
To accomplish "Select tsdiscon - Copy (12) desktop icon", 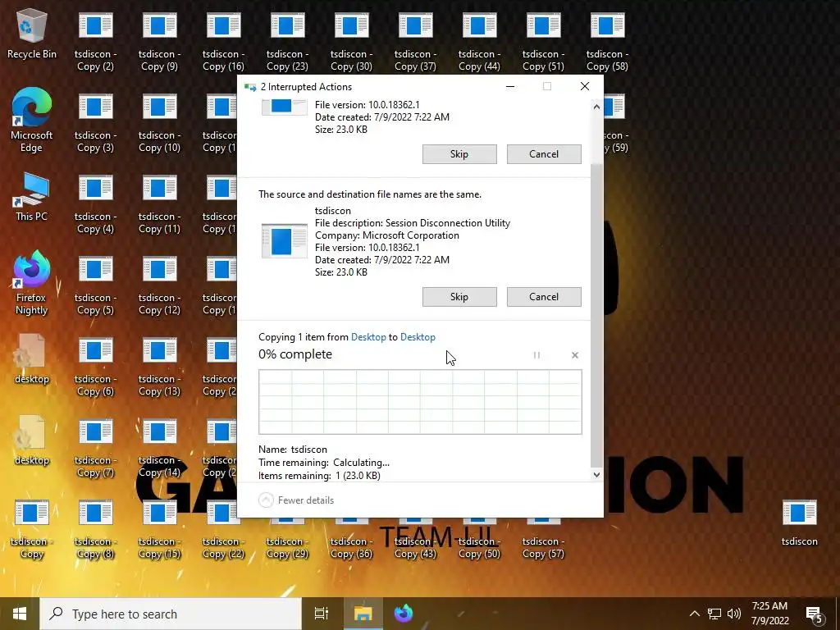I will (x=159, y=286).
